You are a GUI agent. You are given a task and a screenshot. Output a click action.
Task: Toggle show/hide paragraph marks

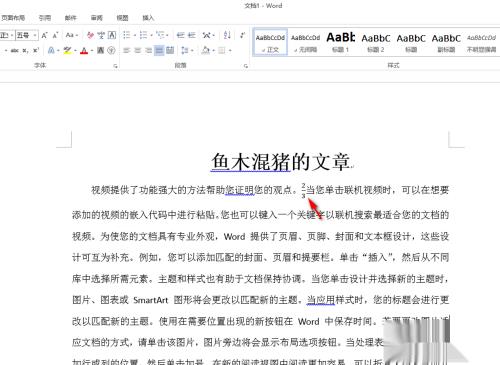[x=243, y=35]
